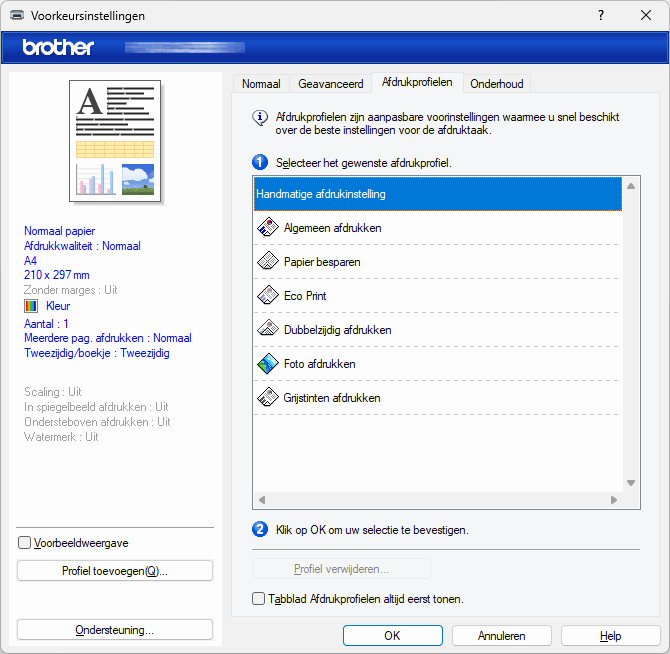
Task: Click the Grijstinten afdrukken profile icon
Action: point(267,398)
